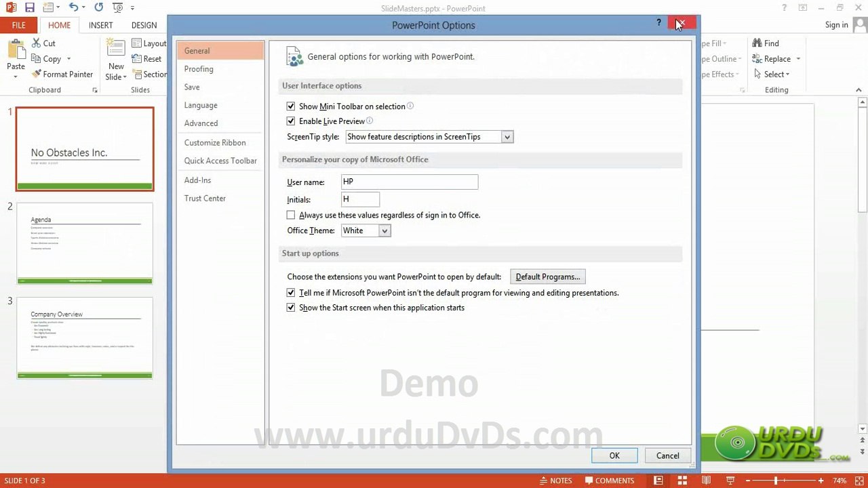
Task: Uncheck Tell me if PowerPoint isn't default program
Action: pyautogui.click(x=291, y=293)
